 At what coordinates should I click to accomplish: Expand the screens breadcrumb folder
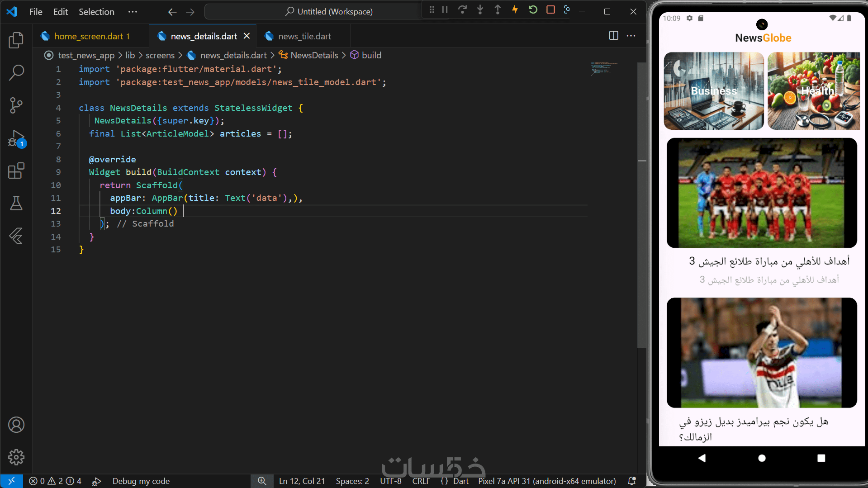point(160,55)
